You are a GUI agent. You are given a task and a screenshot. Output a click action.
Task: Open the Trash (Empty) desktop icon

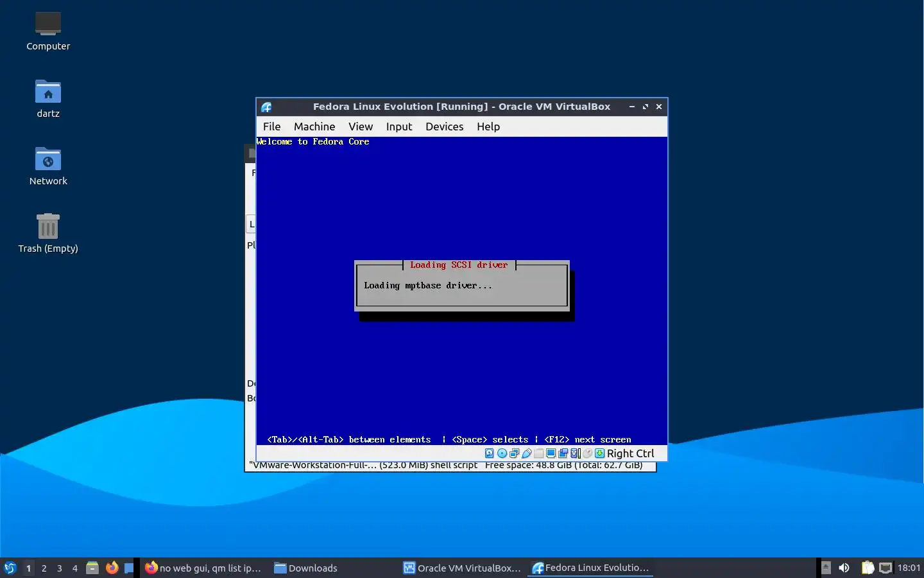(x=48, y=234)
